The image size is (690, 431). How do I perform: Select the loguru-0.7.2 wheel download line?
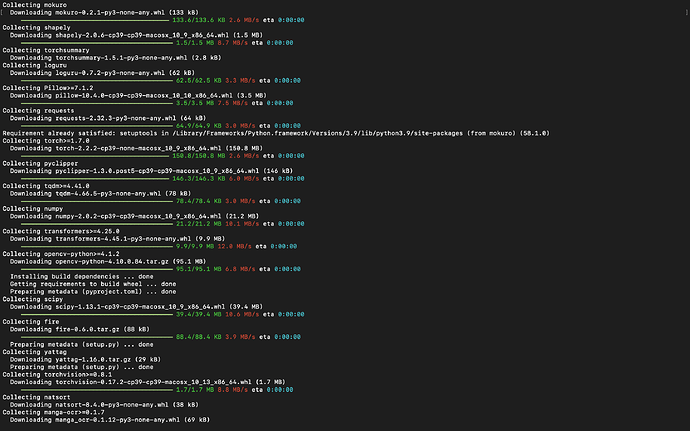coord(103,73)
